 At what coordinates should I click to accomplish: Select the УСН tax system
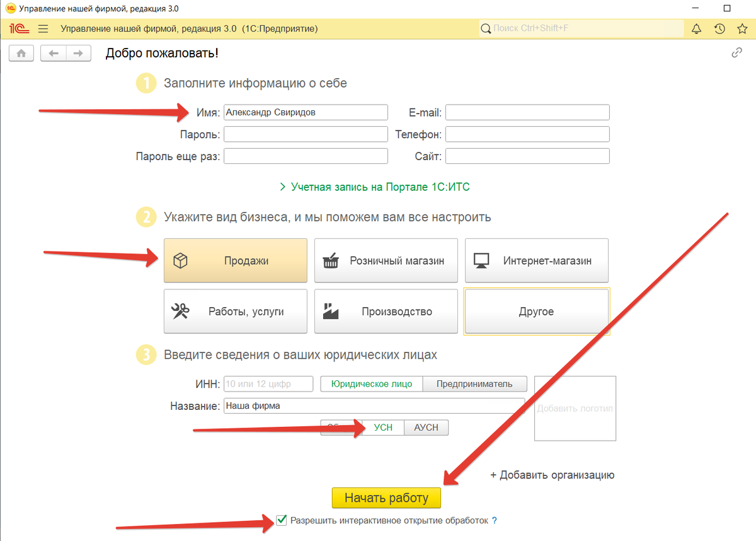pos(383,428)
